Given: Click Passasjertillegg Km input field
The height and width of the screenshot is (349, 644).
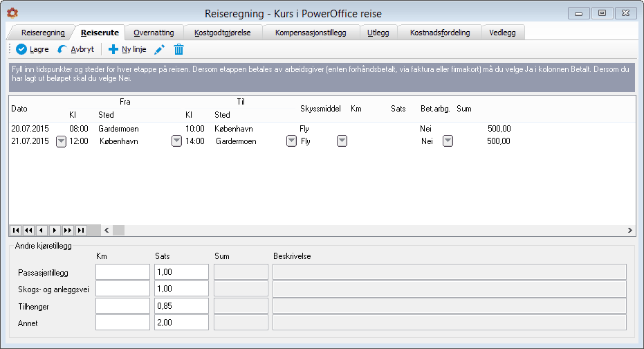Looking at the screenshot, I should coord(123,272).
